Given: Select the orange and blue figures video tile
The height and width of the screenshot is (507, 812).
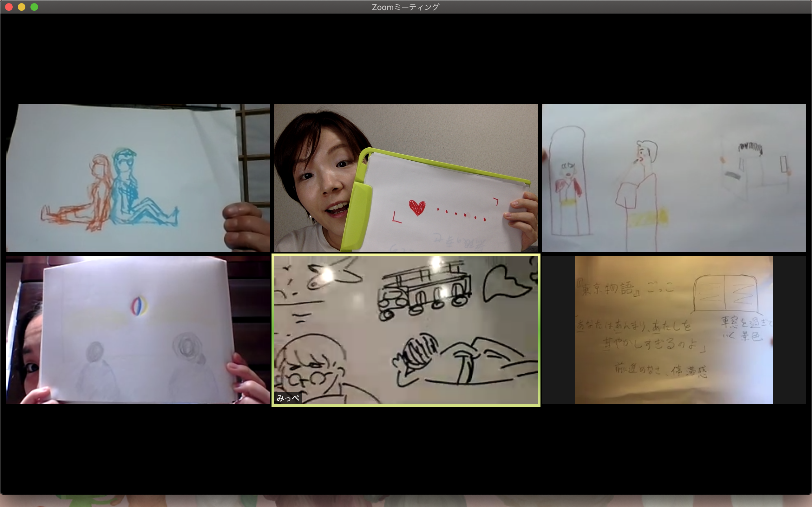Looking at the screenshot, I should (138, 178).
